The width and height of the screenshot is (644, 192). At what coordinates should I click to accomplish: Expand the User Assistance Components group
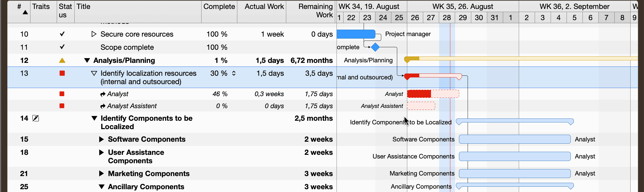tap(101, 152)
